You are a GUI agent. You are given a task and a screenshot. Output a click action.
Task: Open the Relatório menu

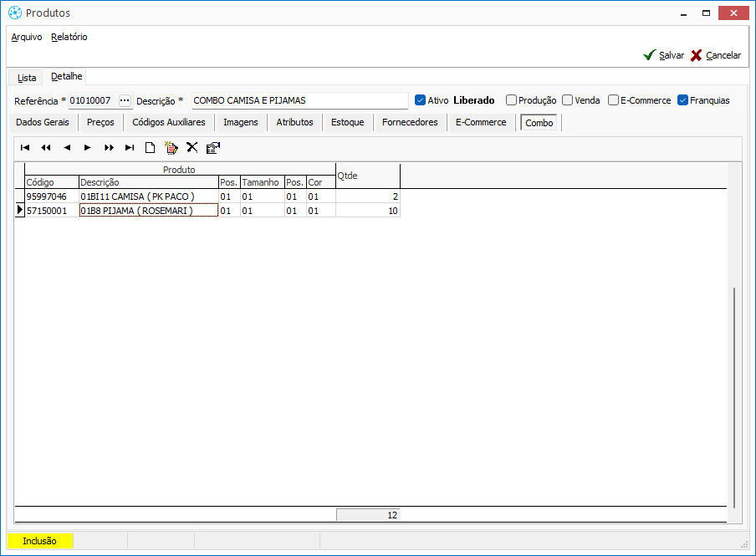(69, 37)
